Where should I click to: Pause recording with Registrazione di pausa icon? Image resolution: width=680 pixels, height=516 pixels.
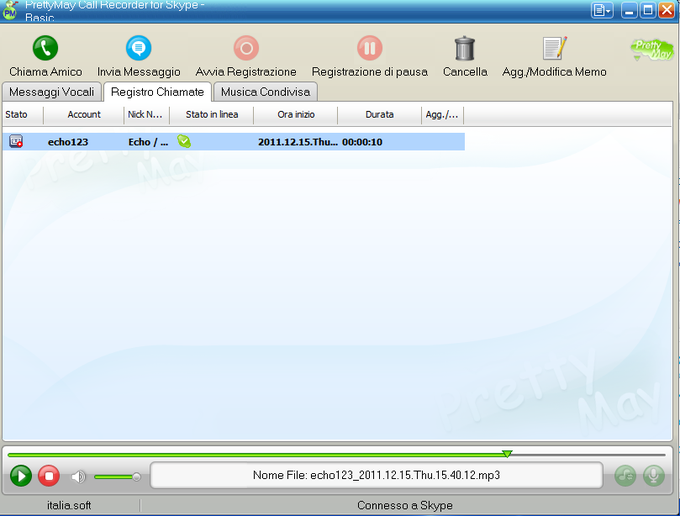tap(369, 48)
